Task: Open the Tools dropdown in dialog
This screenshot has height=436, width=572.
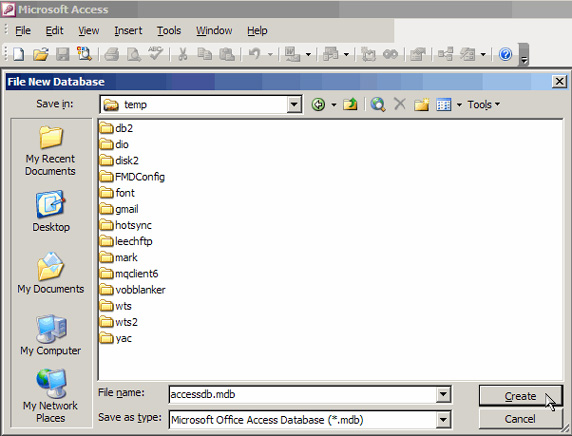Action: point(484,105)
